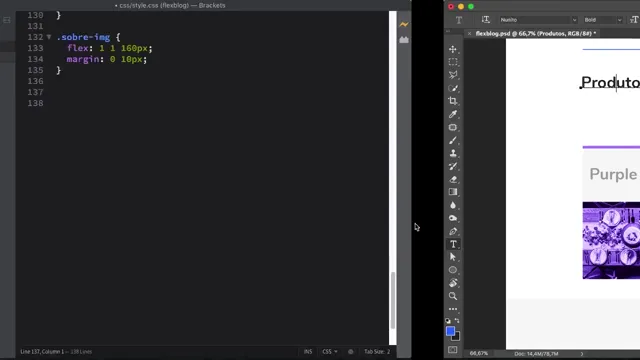This screenshot has width=640, height=360.
Task: Select the Blur tool
Action: (x=453, y=205)
